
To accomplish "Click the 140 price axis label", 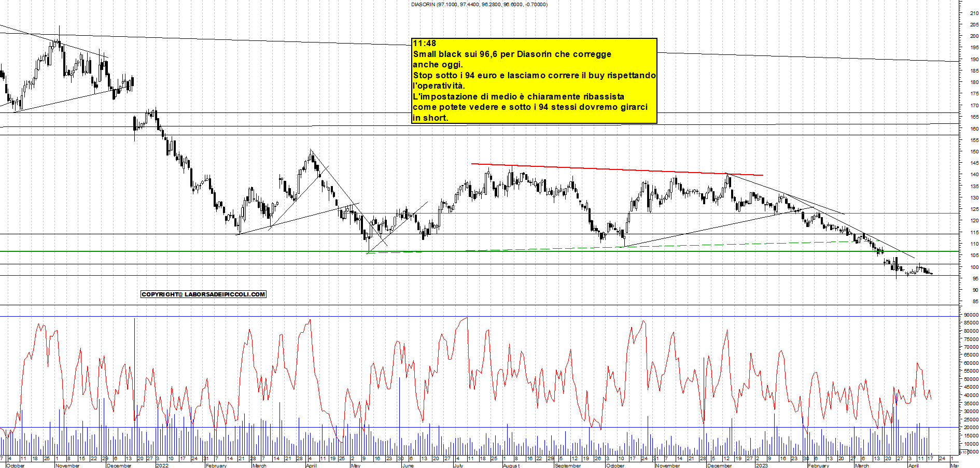I will coord(974,175).
